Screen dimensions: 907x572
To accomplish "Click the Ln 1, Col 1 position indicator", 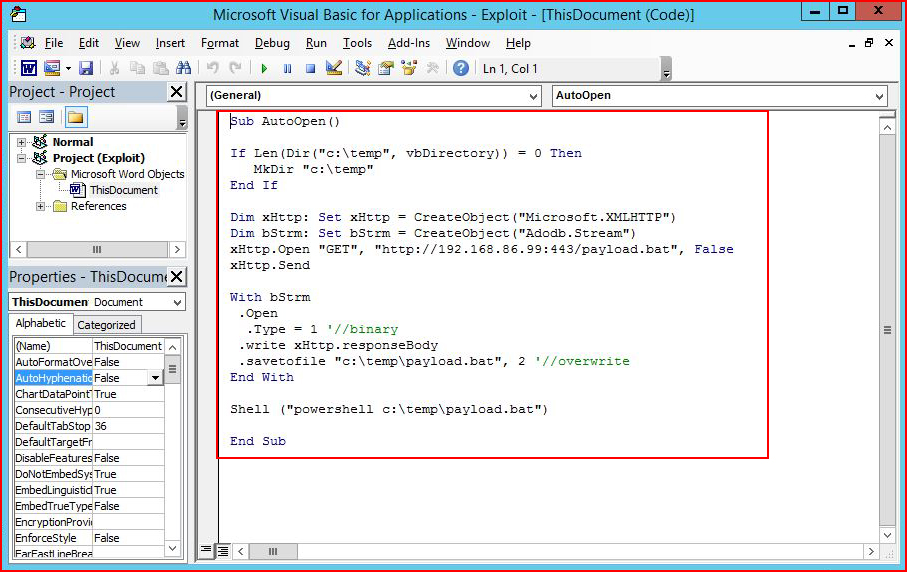I will 510,69.
